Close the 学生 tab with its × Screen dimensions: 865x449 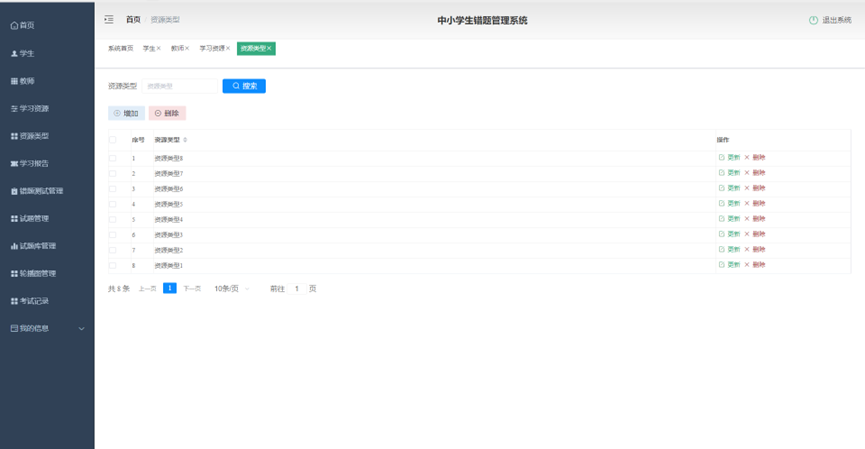click(158, 49)
